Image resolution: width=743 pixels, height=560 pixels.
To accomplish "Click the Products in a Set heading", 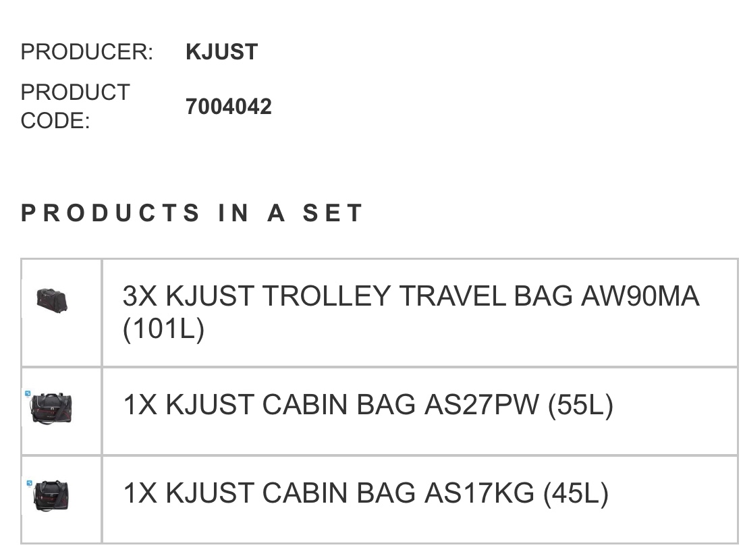I will (x=192, y=213).
